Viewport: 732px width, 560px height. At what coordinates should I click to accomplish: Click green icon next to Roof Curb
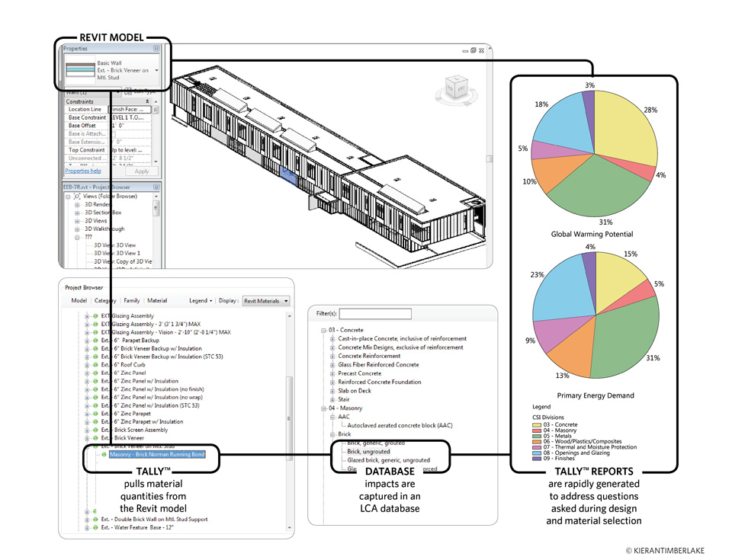click(96, 365)
